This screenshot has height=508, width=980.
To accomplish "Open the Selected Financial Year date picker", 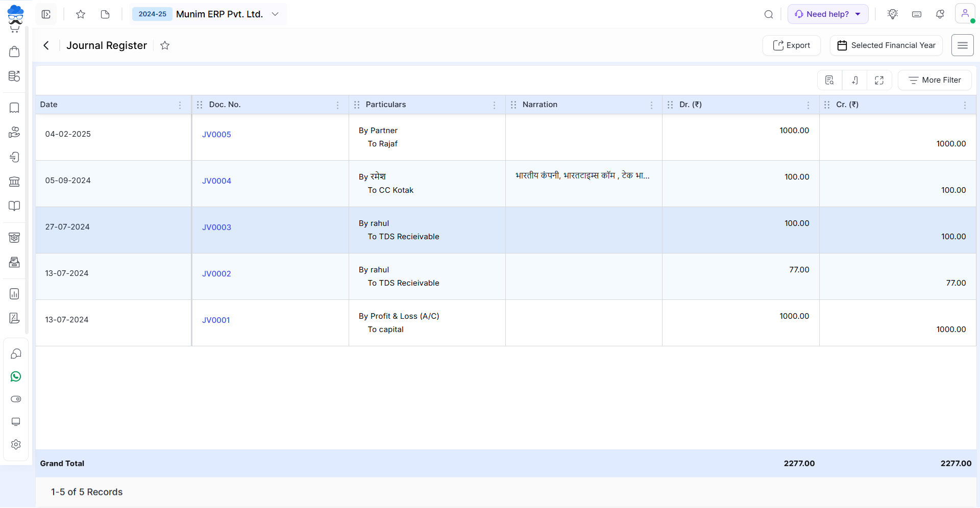I will pyautogui.click(x=886, y=45).
